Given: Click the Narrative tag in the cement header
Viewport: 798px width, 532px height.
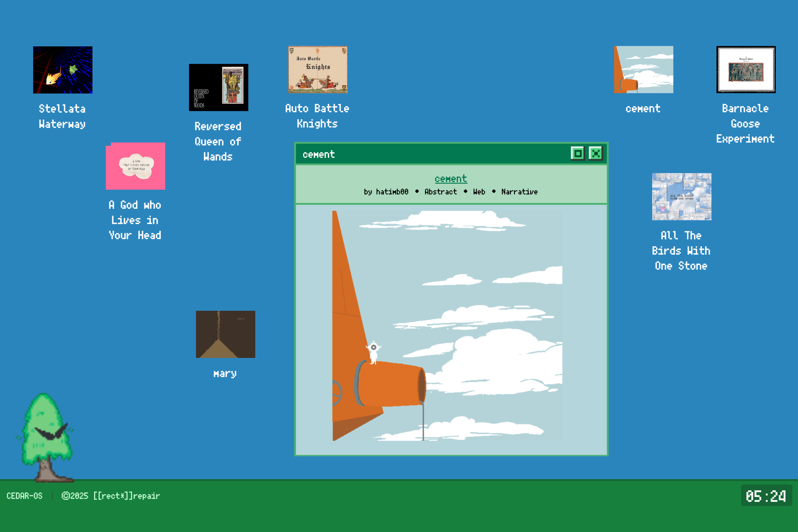Looking at the screenshot, I should [x=519, y=192].
